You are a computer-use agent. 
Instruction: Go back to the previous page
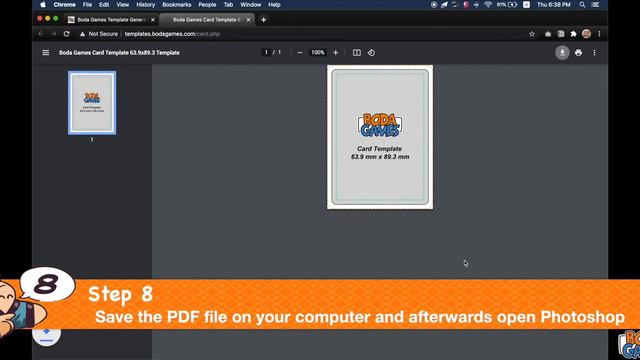pos(41,34)
